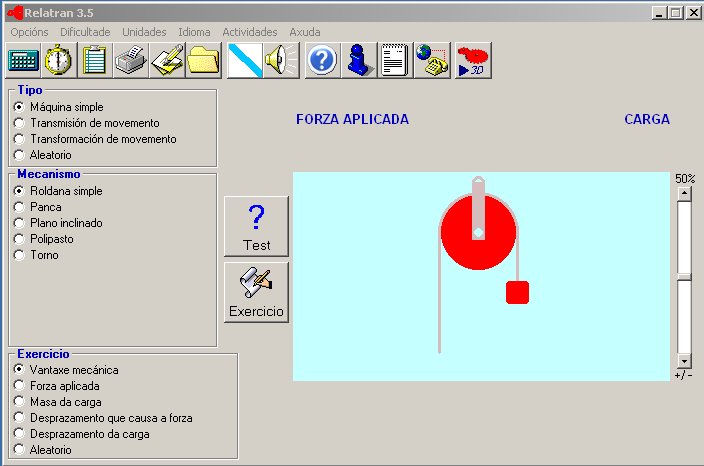Click the printer icon
The image size is (704, 466).
[x=131, y=61]
